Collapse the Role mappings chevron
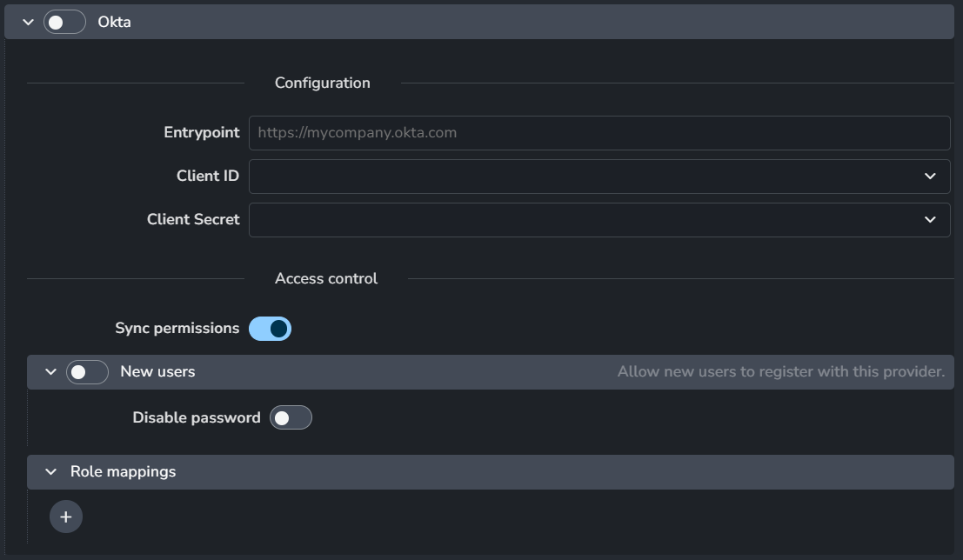 tap(50, 472)
